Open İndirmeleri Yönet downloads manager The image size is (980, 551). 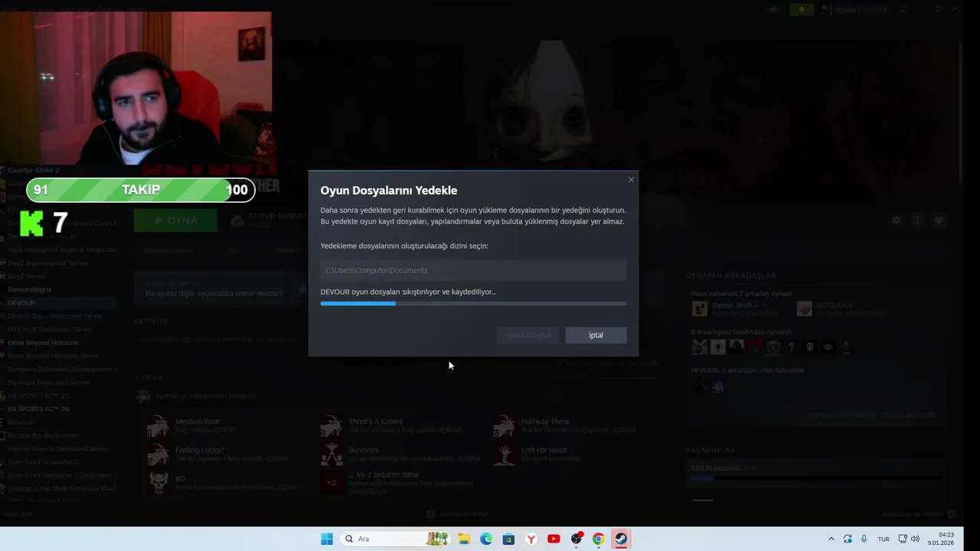(458, 514)
